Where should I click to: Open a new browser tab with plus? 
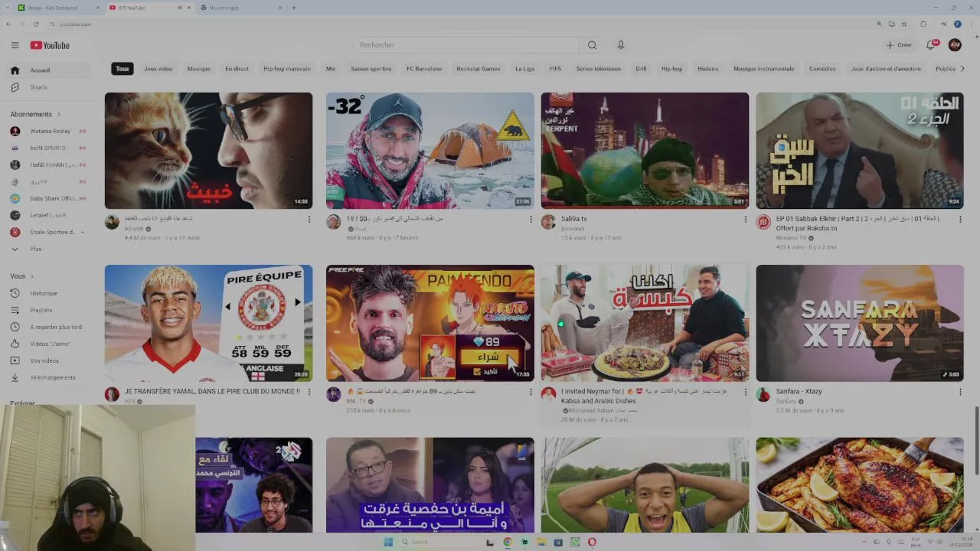click(293, 8)
